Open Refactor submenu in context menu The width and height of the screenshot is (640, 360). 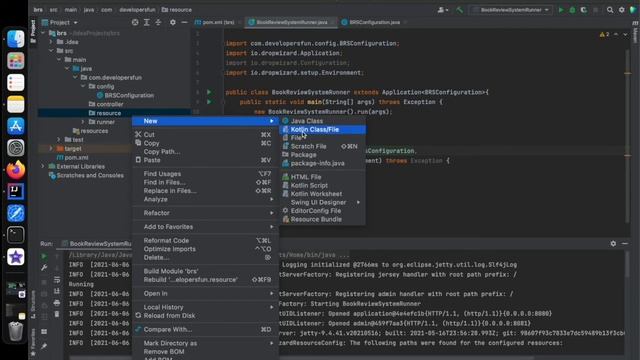coord(205,213)
